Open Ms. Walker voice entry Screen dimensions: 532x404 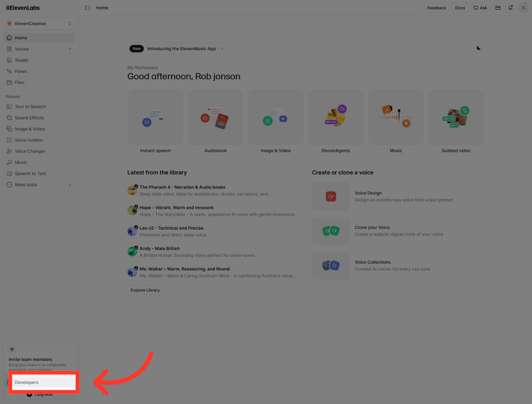[213, 272]
